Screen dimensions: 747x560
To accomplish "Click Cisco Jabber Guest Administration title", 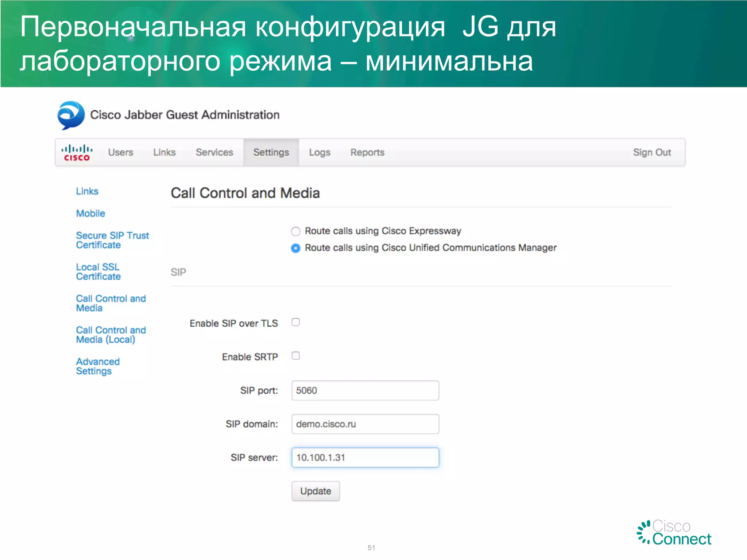I will point(185,115).
